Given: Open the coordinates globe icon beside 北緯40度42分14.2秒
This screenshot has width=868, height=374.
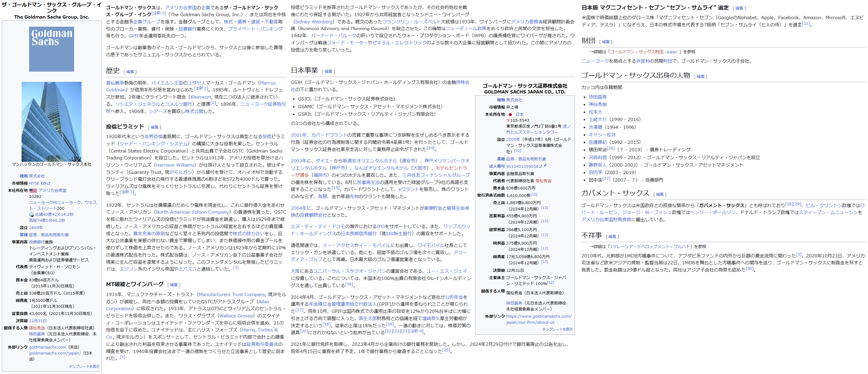Looking at the screenshot, I should (31, 215).
